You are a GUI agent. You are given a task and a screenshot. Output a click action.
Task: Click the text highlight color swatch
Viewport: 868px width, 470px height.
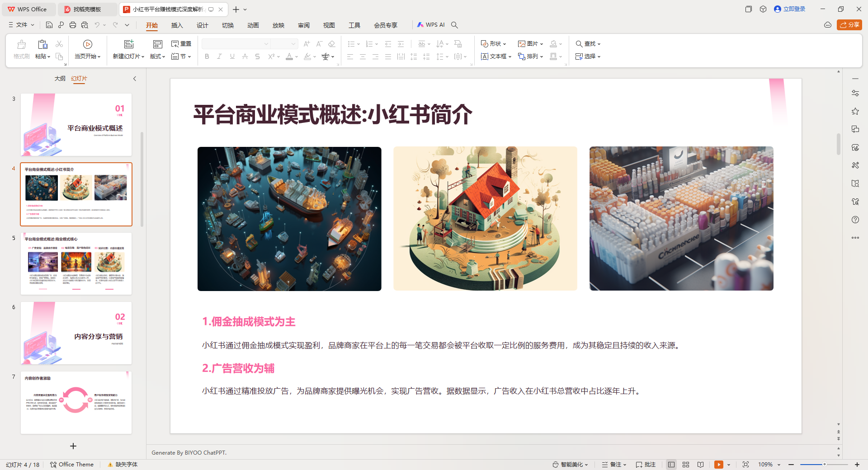307,56
